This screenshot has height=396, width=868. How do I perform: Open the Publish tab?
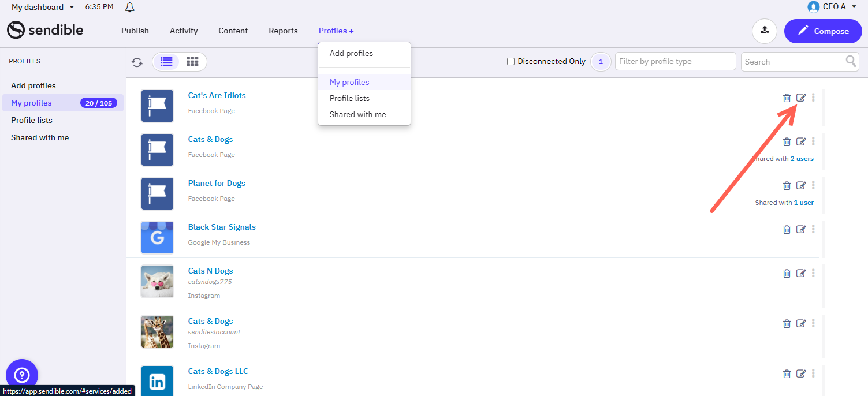coord(135,31)
